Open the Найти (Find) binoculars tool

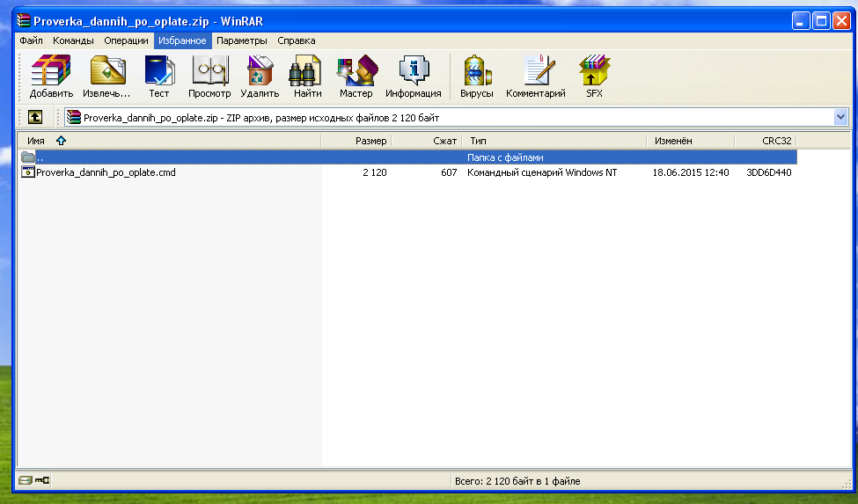coord(307,76)
